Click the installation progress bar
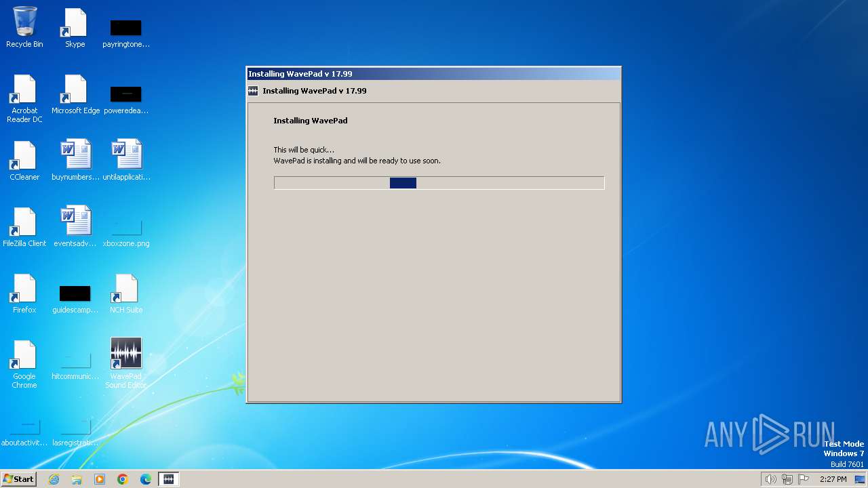 (x=439, y=183)
